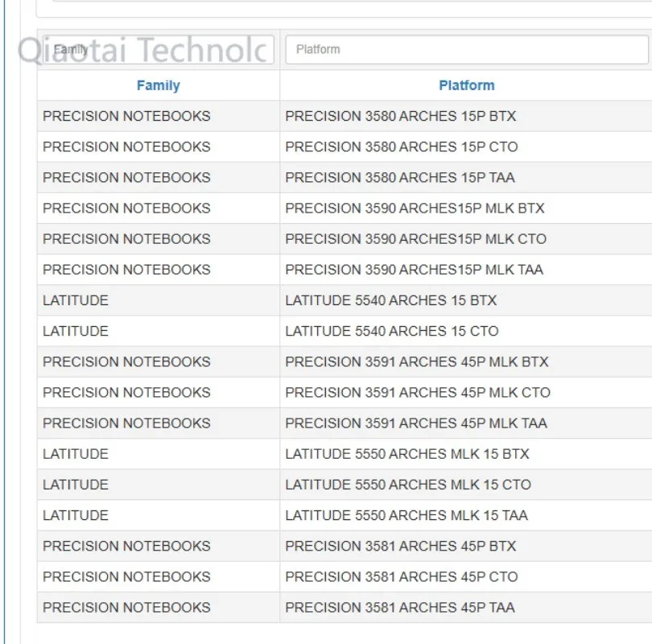Select PRECISION 3591 ARCHES 45P MLK BTX row
Image resolution: width=652 pixels, height=644 pixels.
[x=345, y=362]
